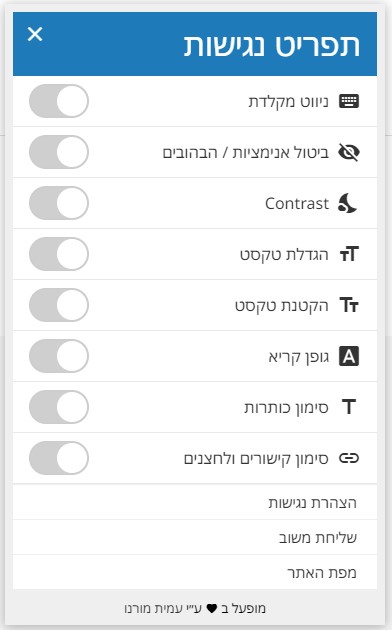Turn on the גופן קריא toggle
392x630 pixels.
click(x=59, y=356)
